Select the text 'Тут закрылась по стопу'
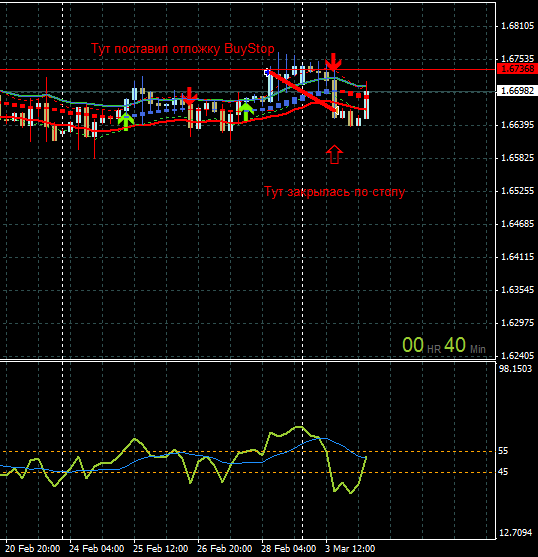The height and width of the screenshot is (557, 538). (335, 192)
